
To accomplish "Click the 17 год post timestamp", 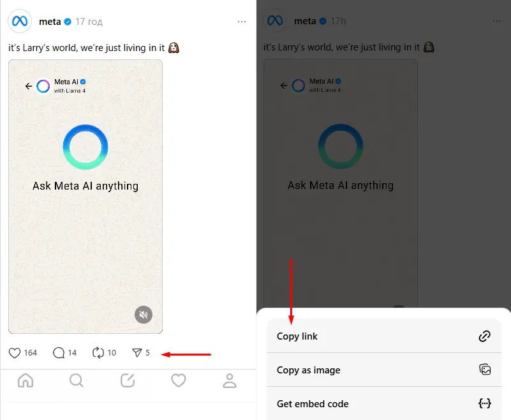I will pos(89,21).
